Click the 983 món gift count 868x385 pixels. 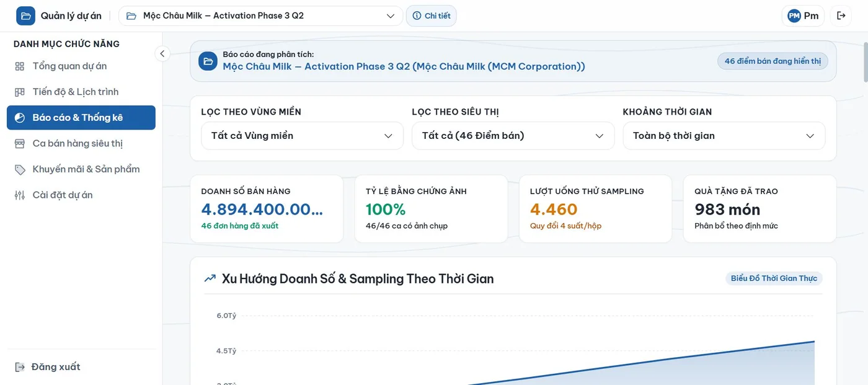point(727,210)
